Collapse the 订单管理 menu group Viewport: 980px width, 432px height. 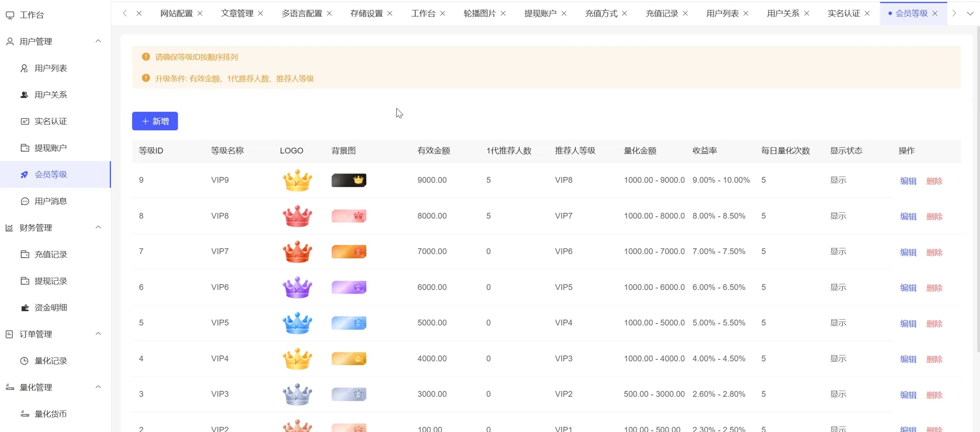[98, 334]
